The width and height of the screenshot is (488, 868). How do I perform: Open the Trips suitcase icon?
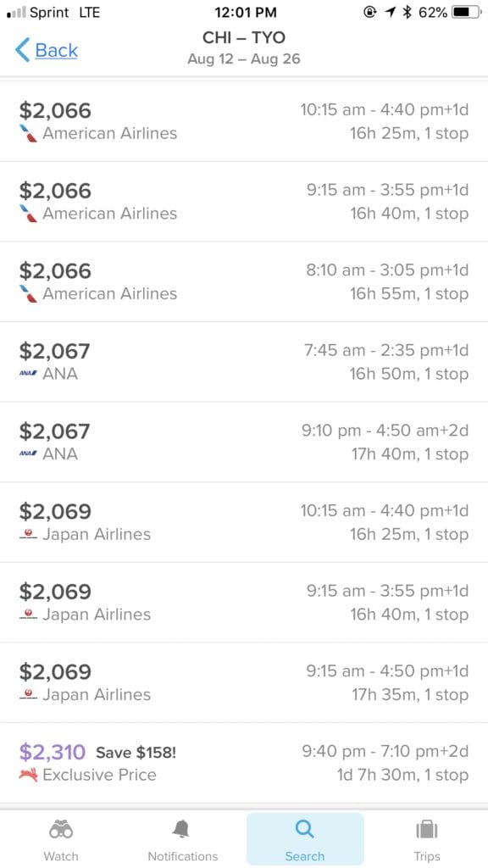pos(427,830)
